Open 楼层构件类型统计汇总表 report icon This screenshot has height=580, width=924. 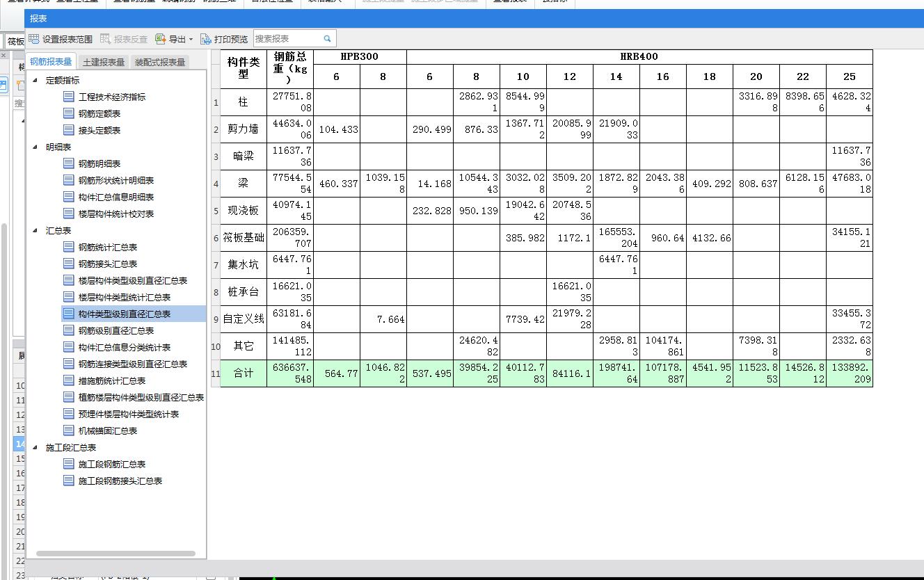click(68, 297)
